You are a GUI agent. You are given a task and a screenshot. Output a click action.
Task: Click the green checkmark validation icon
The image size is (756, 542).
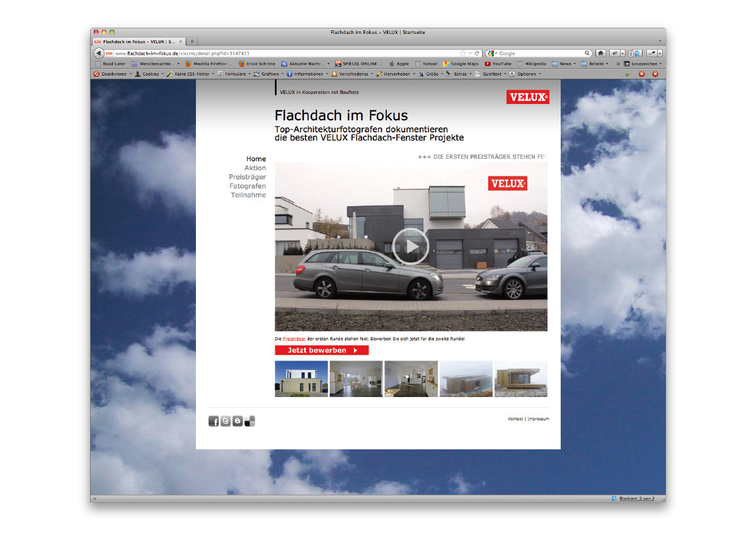coord(628,74)
